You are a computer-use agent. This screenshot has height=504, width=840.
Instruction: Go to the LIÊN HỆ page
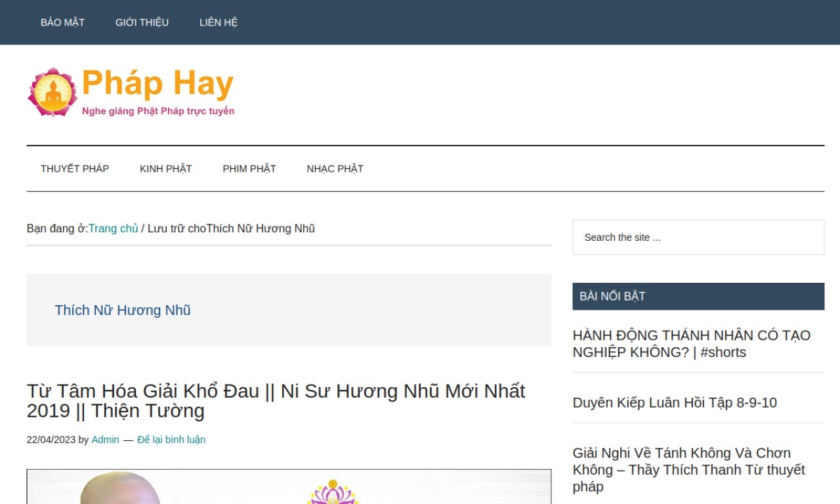coord(219,22)
